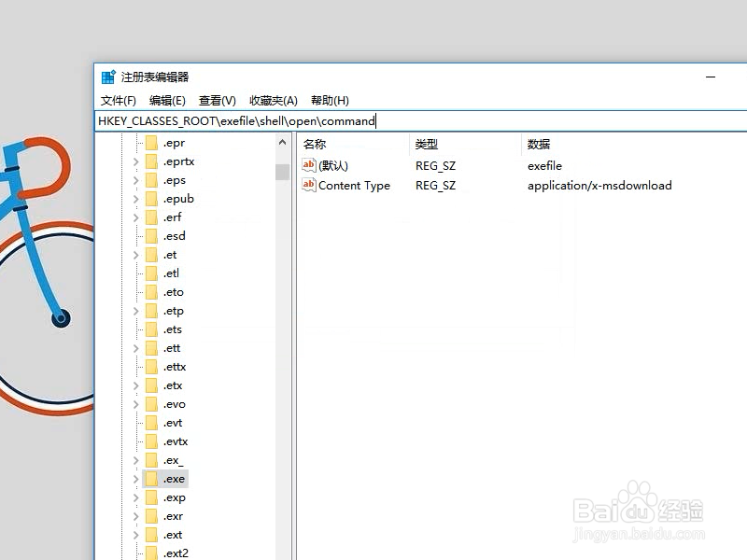
Task: Click the .erf folder icon
Action: tap(151, 217)
